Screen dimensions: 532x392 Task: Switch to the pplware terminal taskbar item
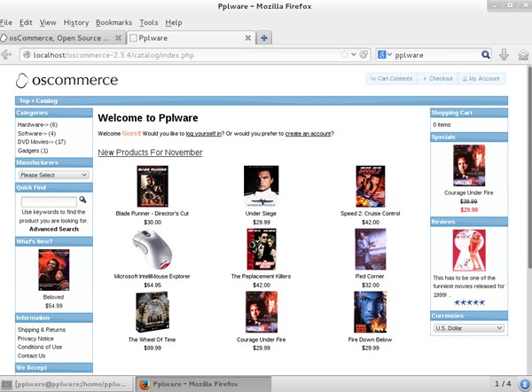65,384
